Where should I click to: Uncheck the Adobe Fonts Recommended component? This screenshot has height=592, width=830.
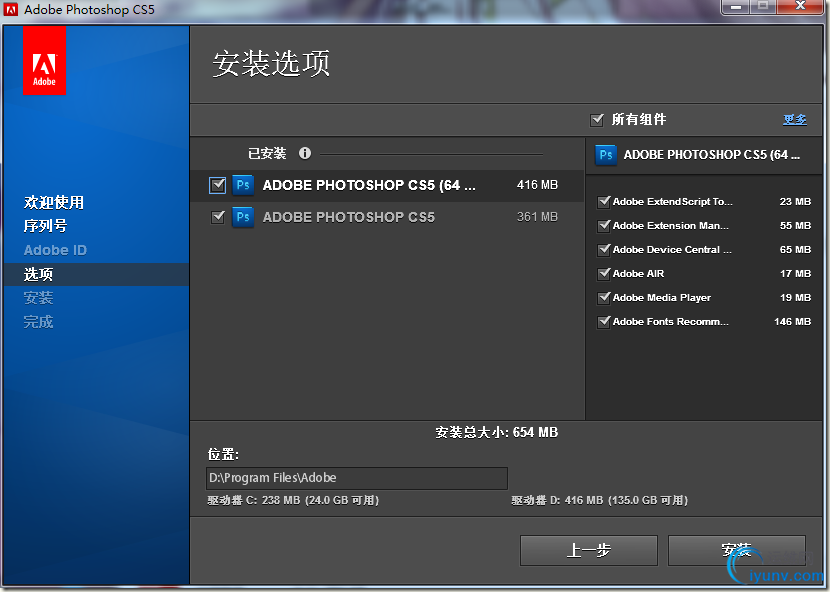603,321
